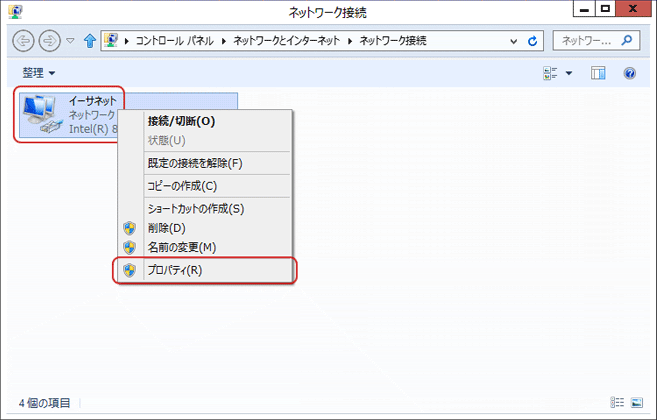
Task: Close the ネットワーク接続 window
Action: [633, 9]
